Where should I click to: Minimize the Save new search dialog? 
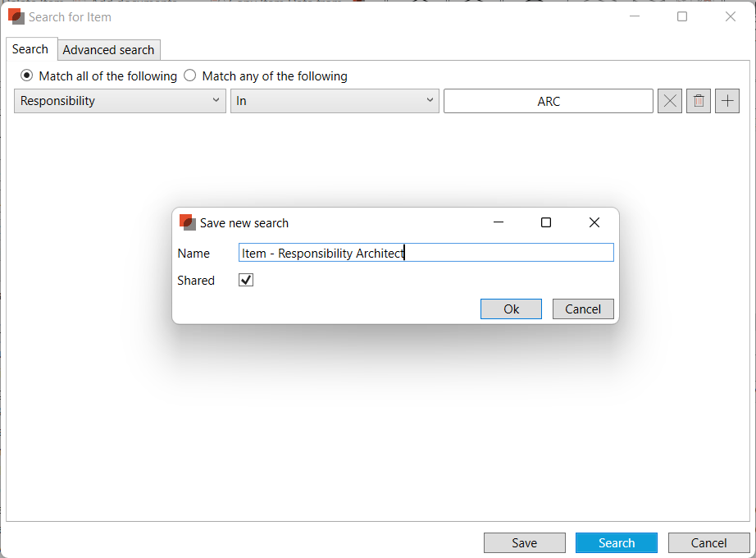pos(498,222)
